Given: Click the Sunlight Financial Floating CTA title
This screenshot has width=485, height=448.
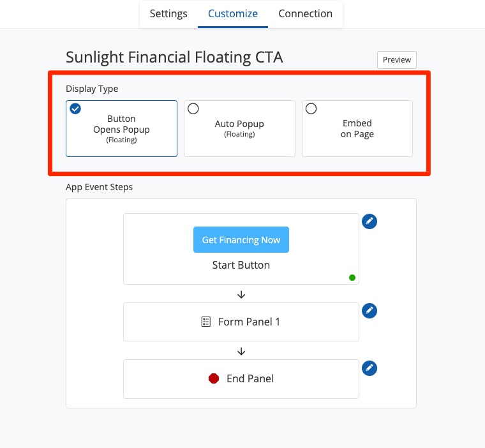Looking at the screenshot, I should [x=174, y=57].
